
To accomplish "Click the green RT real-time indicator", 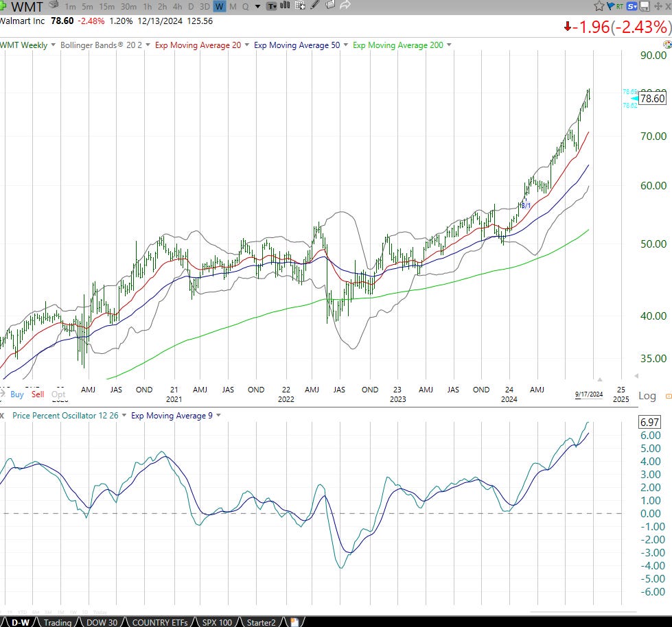I will point(620,6).
